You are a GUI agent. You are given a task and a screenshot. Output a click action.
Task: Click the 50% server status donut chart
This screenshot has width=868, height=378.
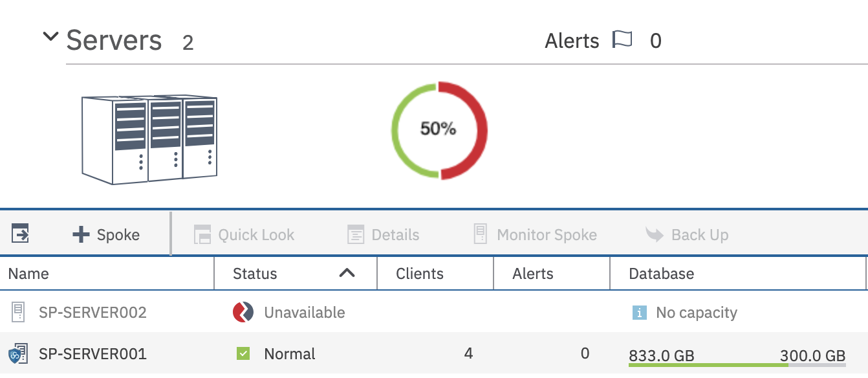pos(439,129)
